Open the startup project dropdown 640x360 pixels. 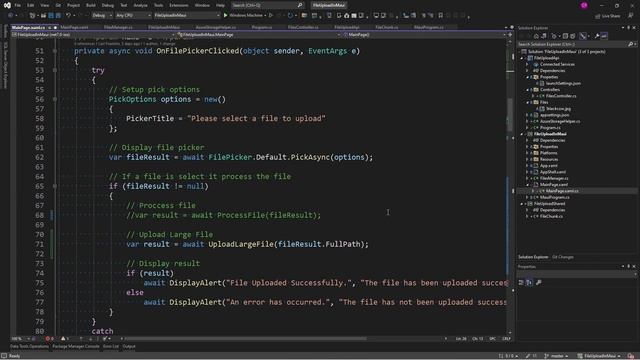187,16
